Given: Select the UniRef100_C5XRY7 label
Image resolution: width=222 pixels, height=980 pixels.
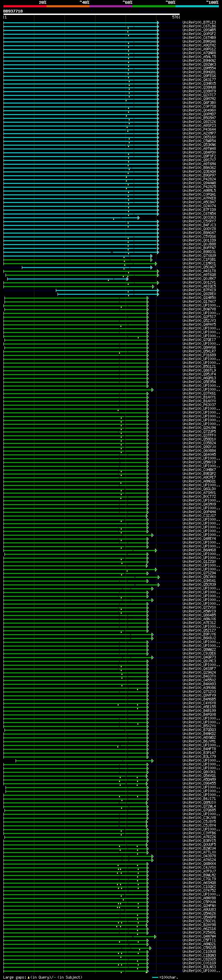Looking at the screenshot, I should coord(199,221).
